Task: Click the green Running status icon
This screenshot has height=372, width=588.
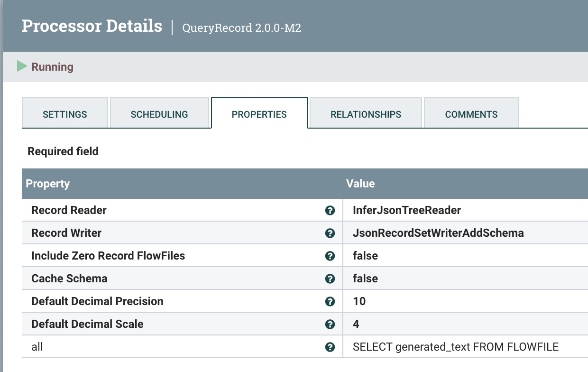Action: [x=22, y=66]
